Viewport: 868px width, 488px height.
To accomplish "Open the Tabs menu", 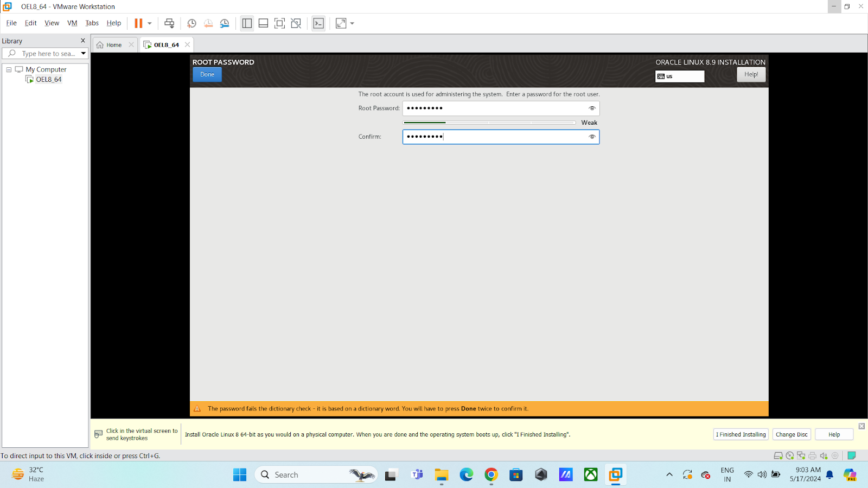I will point(92,23).
